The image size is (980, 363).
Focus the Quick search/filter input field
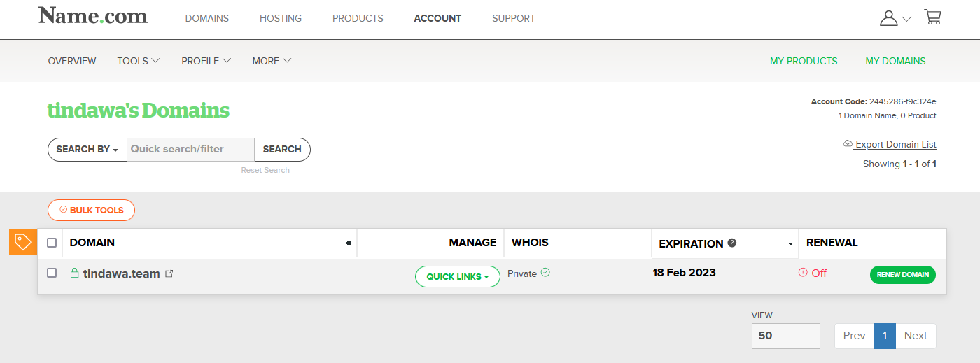pos(190,149)
